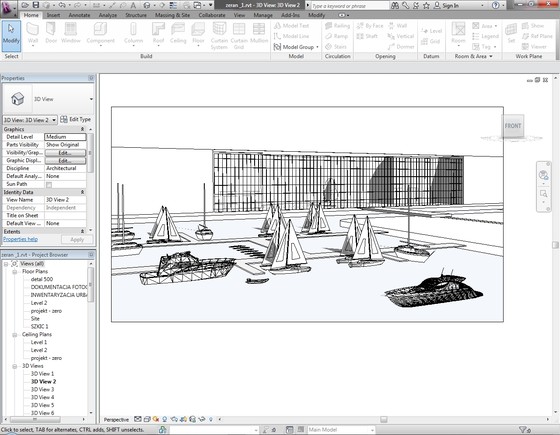Collapse the Floor Plans tree node
This screenshot has width=560, height=435.
tap(15, 272)
